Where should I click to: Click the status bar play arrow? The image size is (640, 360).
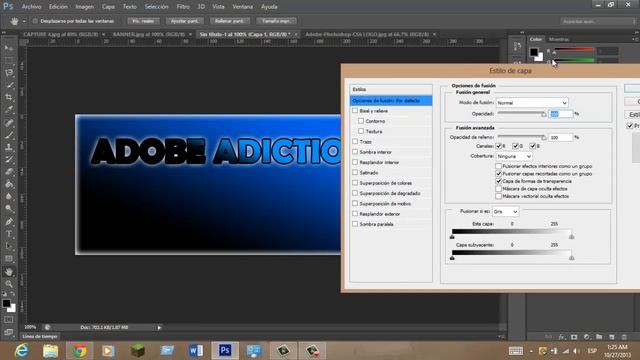(159, 327)
